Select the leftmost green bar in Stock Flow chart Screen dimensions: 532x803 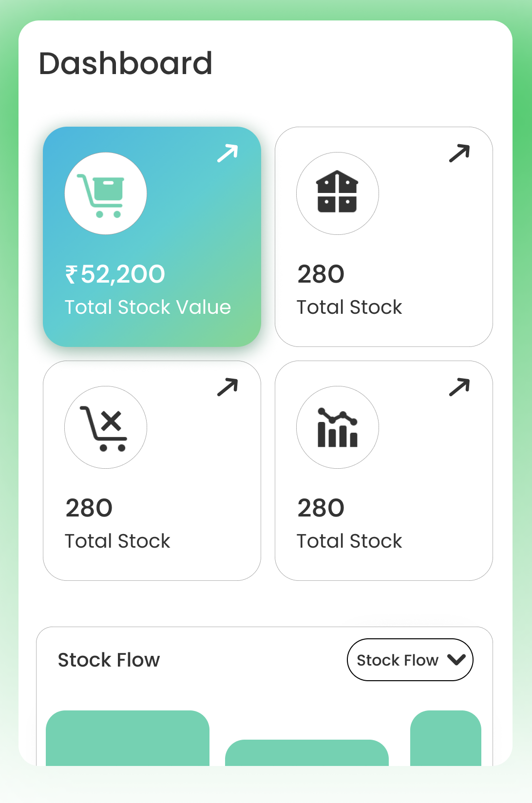point(128,738)
